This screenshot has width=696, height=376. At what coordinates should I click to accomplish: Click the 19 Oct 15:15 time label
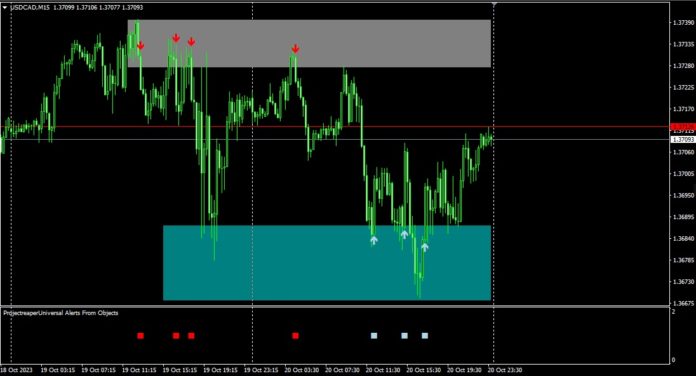pyautogui.click(x=180, y=370)
